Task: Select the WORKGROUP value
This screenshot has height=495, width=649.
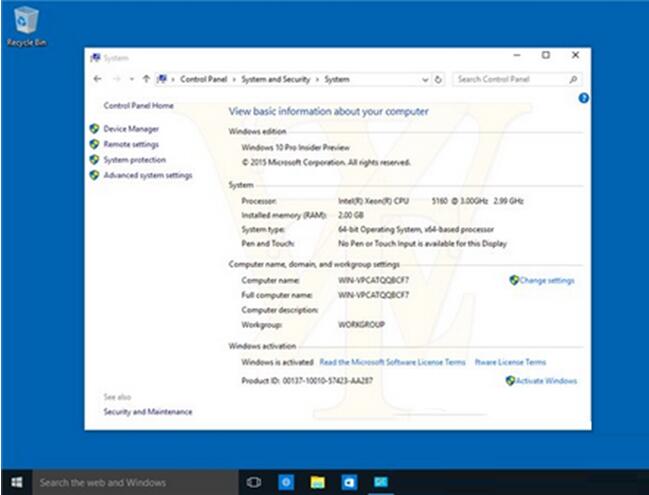Action: [361, 325]
